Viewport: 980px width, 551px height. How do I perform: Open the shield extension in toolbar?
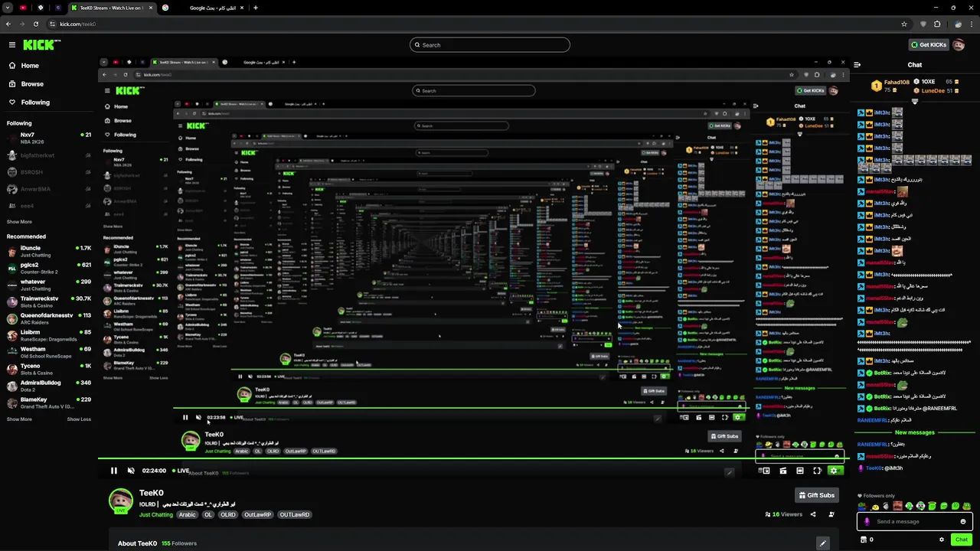tap(923, 24)
